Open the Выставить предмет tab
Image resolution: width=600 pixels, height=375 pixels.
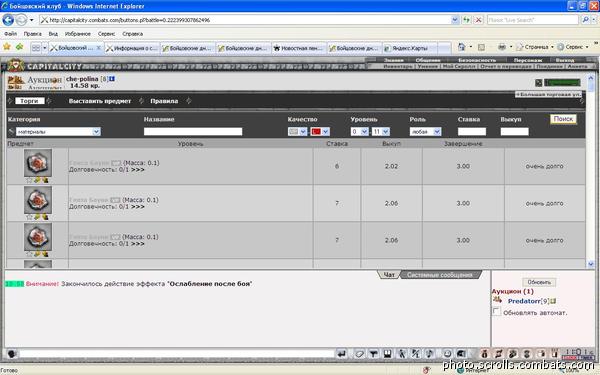coord(99,101)
